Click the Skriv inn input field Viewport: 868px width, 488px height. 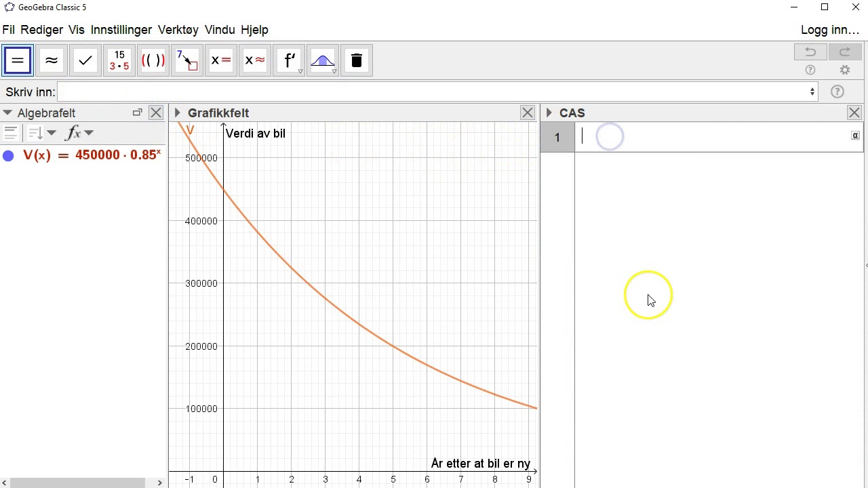coord(437,91)
